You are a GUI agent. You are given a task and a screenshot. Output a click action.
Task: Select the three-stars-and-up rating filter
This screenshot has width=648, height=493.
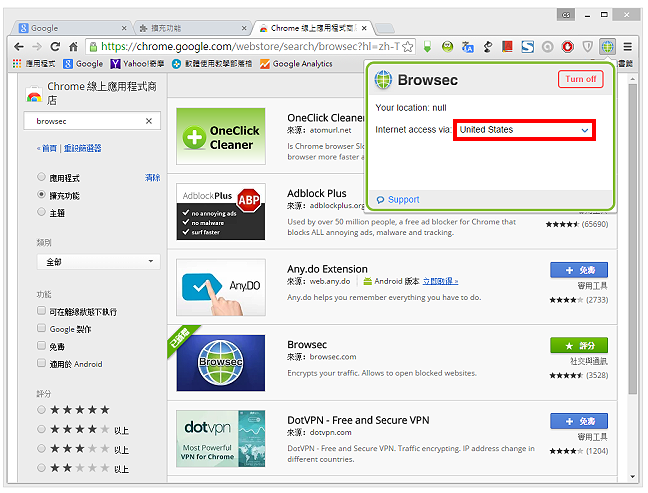click(41, 448)
